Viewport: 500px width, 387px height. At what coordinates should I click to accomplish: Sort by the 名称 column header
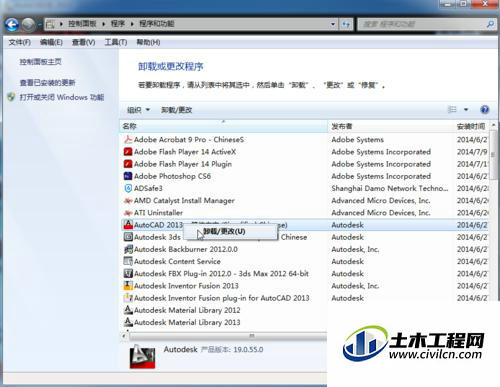(x=223, y=126)
